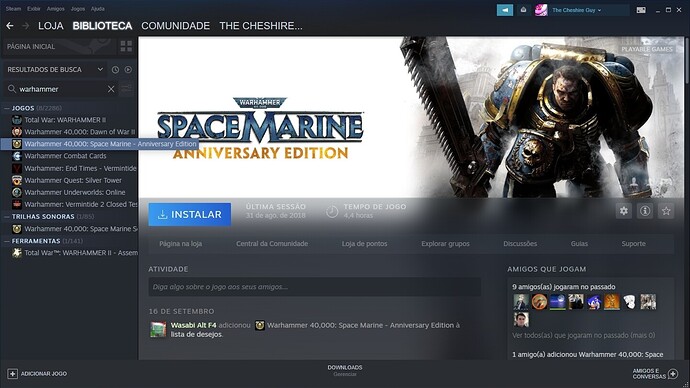Click the activity post input field

315,287
